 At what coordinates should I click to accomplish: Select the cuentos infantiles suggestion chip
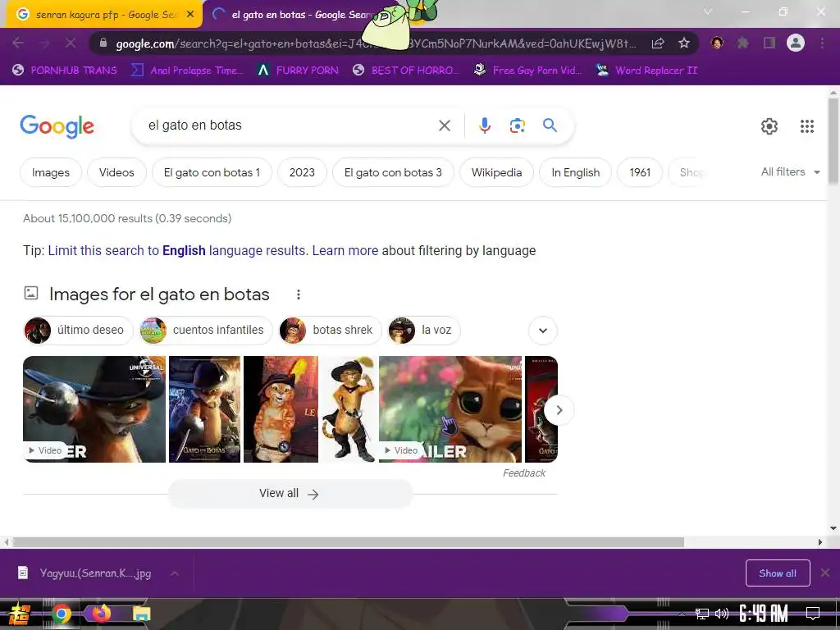(205, 330)
